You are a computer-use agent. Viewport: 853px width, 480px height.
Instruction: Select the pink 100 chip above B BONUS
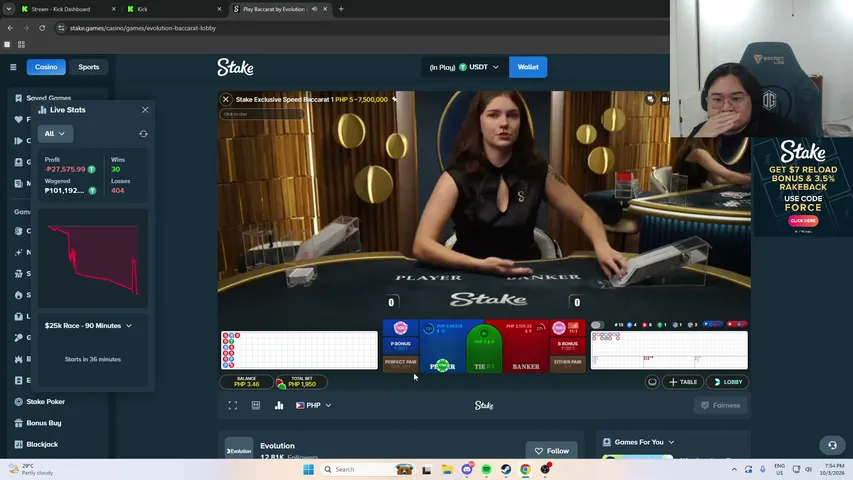[x=559, y=328]
